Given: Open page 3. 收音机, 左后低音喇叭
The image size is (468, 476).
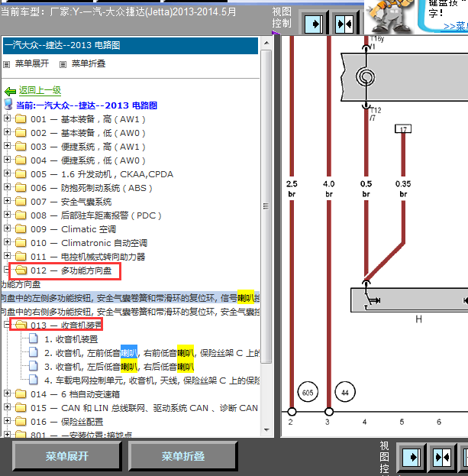Looking at the screenshot, I should pos(119,367).
